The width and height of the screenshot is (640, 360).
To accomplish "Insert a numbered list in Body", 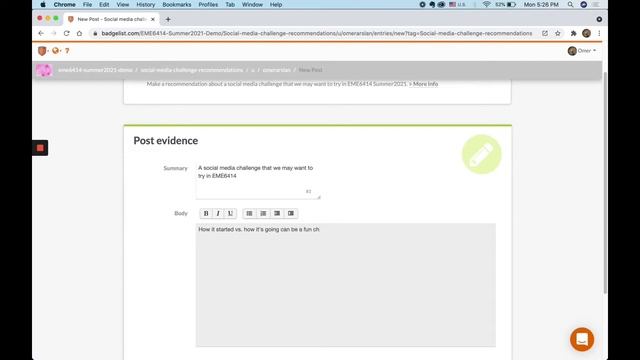I will tap(263, 213).
